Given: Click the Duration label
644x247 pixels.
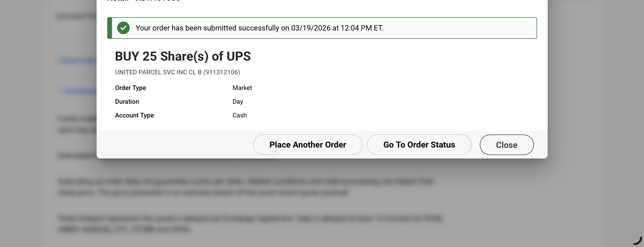Looking at the screenshot, I should [x=127, y=102].
